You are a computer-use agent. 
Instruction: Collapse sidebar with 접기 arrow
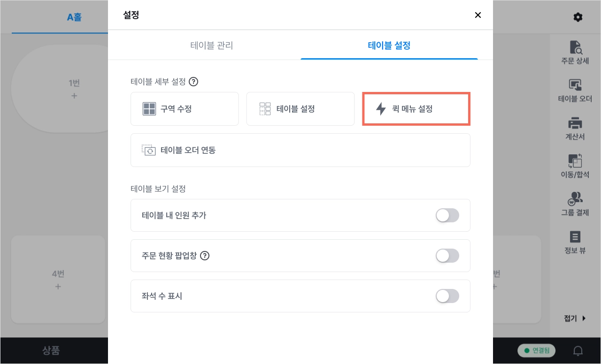(x=575, y=318)
